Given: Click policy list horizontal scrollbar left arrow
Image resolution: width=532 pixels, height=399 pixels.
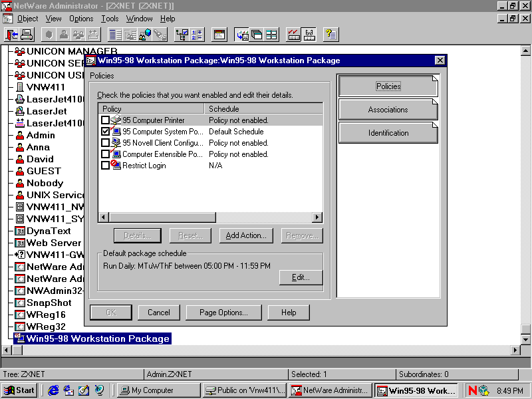Looking at the screenshot, I should (x=104, y=217).
